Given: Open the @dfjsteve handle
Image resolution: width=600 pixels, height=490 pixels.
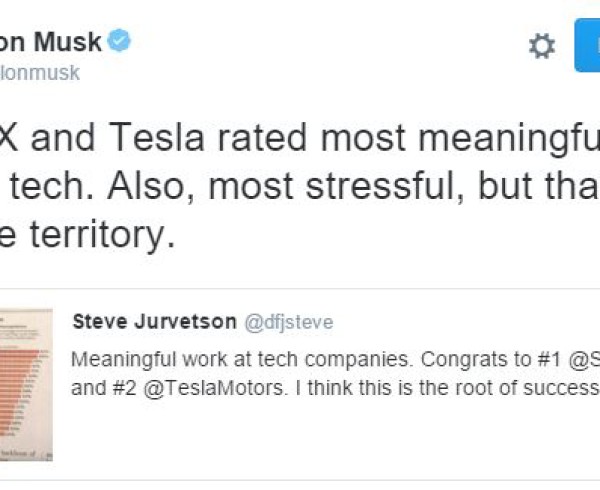Looking at the screenshot, I should click(x=289, y=322).
